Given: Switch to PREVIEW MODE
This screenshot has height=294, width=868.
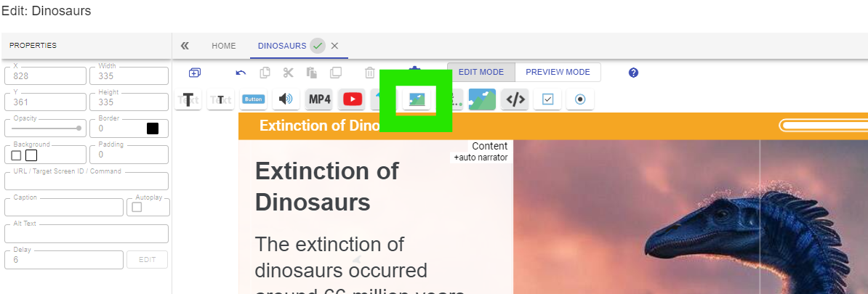Looking at the screenshot, I should [x=558, y=72].
